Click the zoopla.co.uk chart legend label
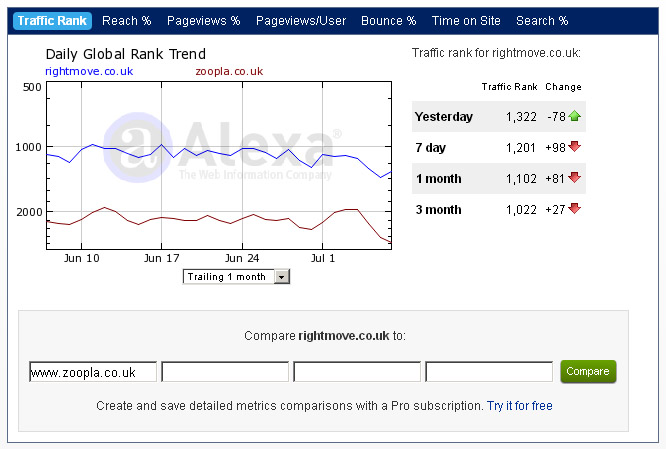666x449 pixels. click(x=229, y=71)
